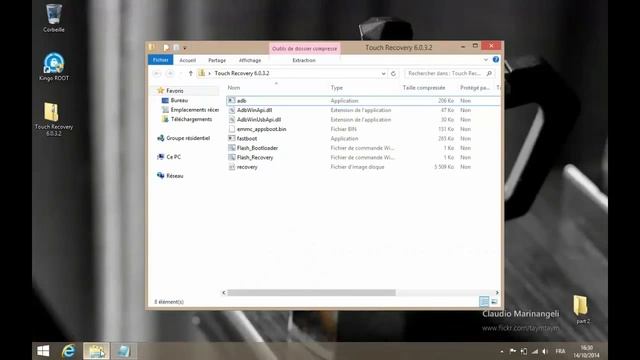Open the Fichier ribbon tab
Image resolution: width=640 pixels, height=360 pixels.
point(160,60)
